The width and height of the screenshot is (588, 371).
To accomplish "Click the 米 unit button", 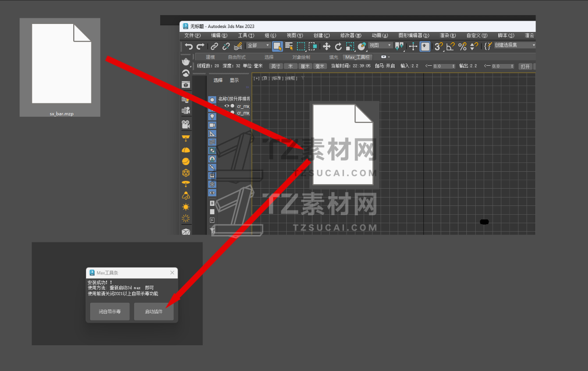I will click(291, 66).
